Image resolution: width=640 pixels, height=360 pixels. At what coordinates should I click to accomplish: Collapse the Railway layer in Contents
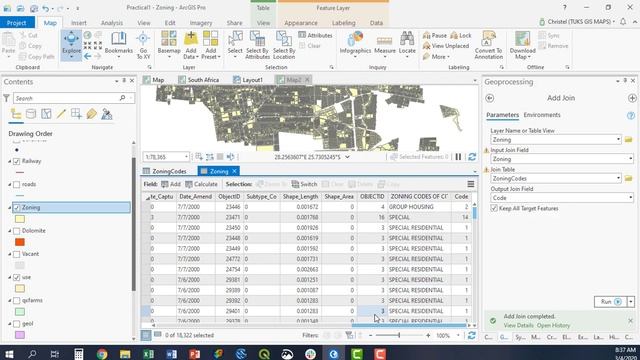tap(10, 161)
